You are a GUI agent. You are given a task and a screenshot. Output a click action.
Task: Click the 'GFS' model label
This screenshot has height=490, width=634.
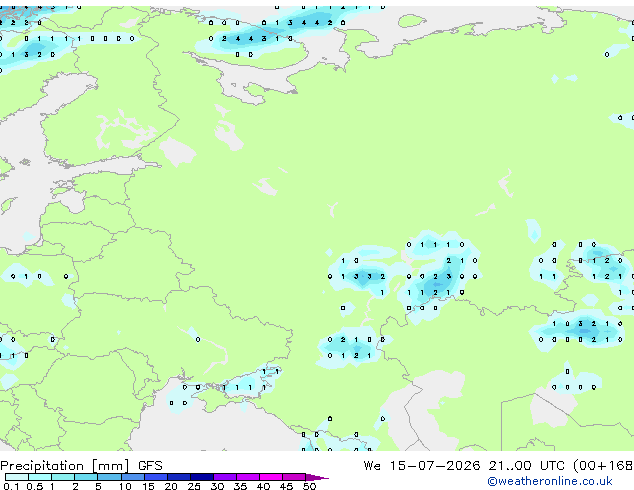coord(150,466)
